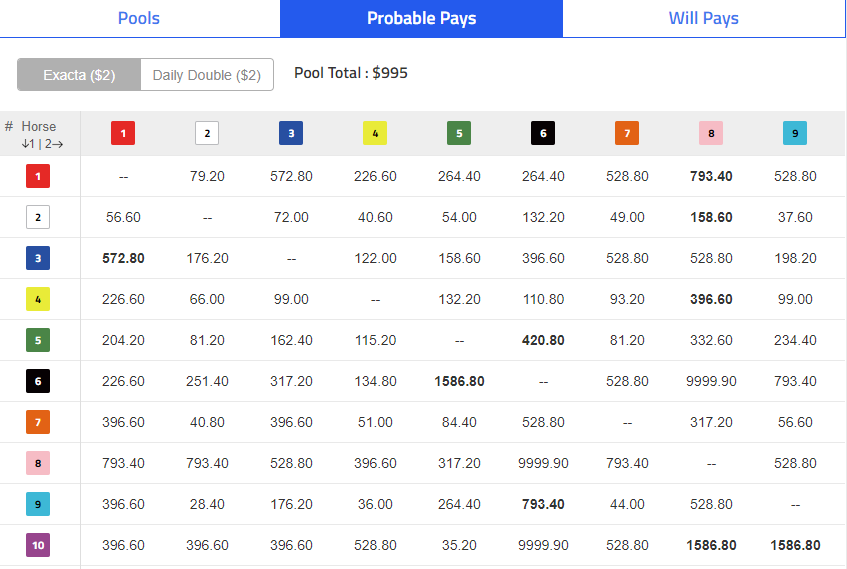This screenshot has width=847, height=569.
Task: Click the Horse column header label
Action: point(38,126)
